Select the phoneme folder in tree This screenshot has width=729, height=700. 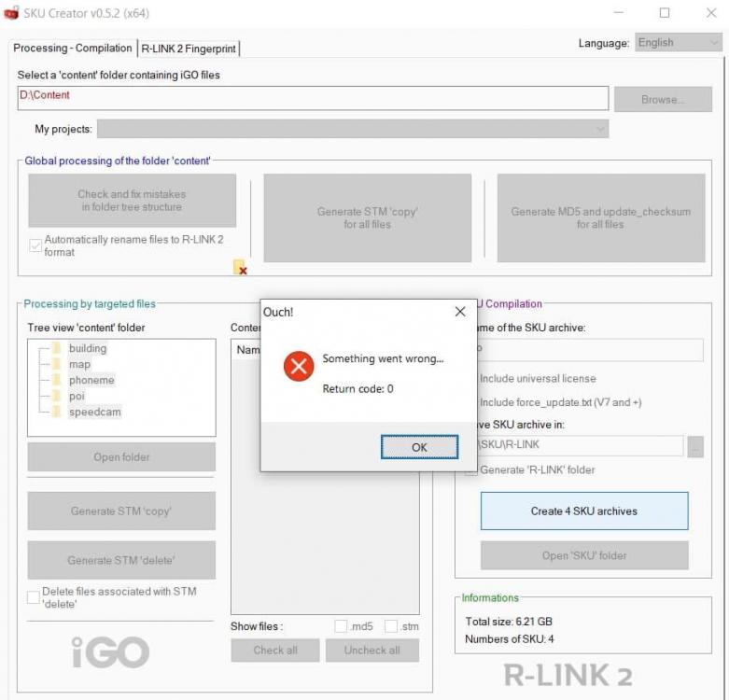(x=91, y=380)
